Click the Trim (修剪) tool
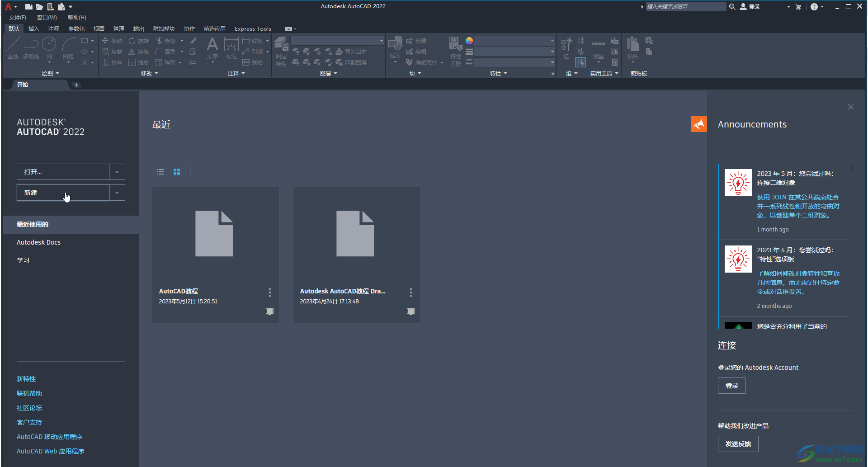This screenshot has height=467, width=868. coord(165,41)
